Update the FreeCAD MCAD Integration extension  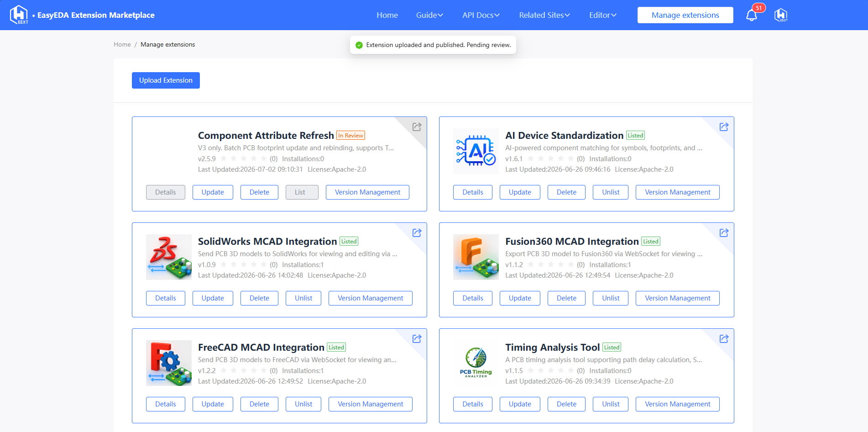213,404
